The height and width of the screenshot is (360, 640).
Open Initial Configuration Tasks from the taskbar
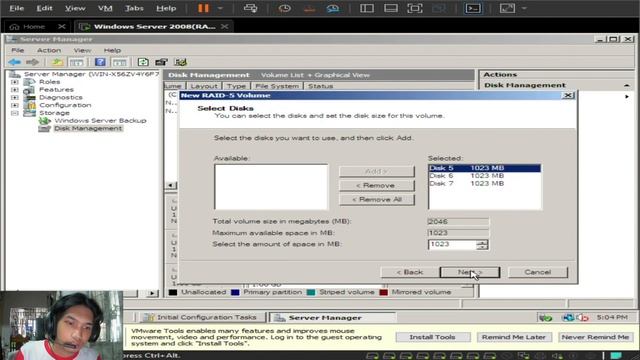click(201, 317)
